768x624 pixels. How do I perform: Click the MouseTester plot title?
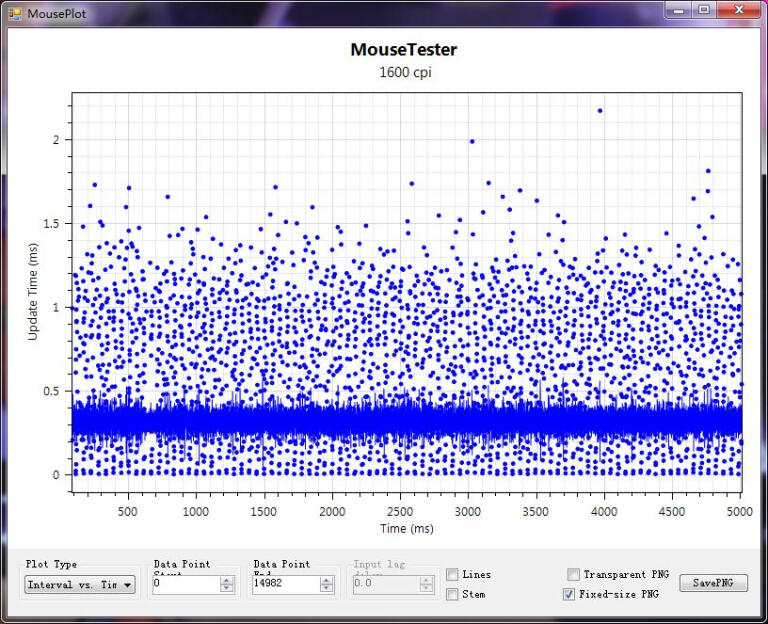(x=404, y=49)
